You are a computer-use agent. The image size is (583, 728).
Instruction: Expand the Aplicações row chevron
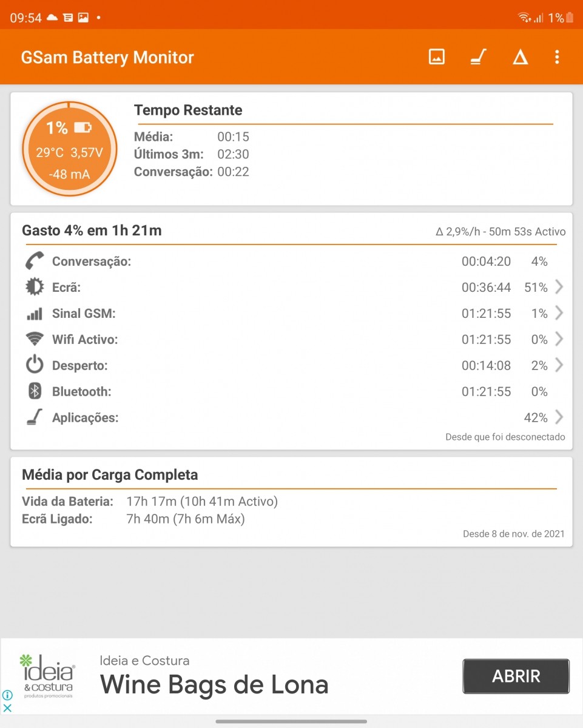[559, 417]
